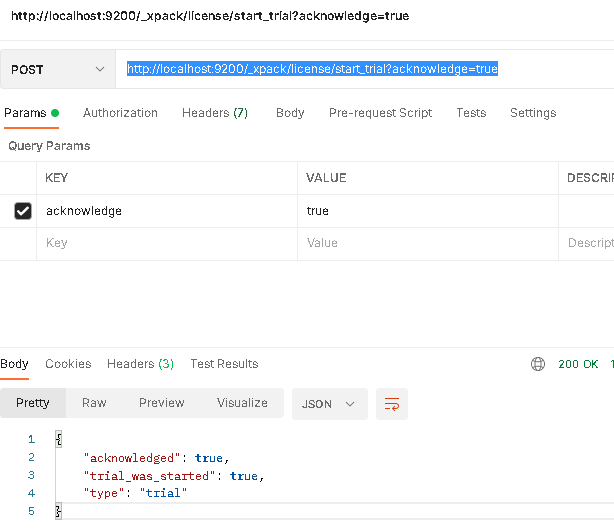This screenshot has width=614, height=529.
Task: Select the Pretty view button
Action: pyautogui.click(x=33, y=403)
